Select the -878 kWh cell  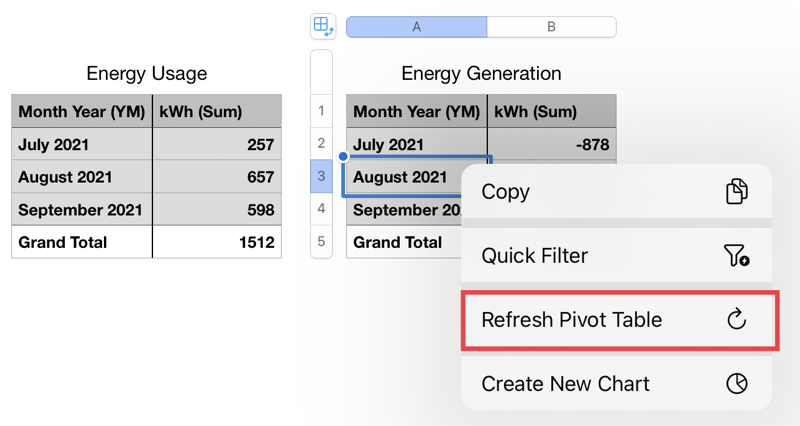pos(552,144)
